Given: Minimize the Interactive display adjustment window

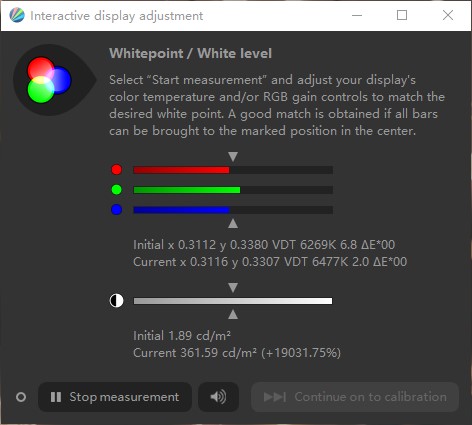Looking at the screenshot, I should (x=357, y=15).
